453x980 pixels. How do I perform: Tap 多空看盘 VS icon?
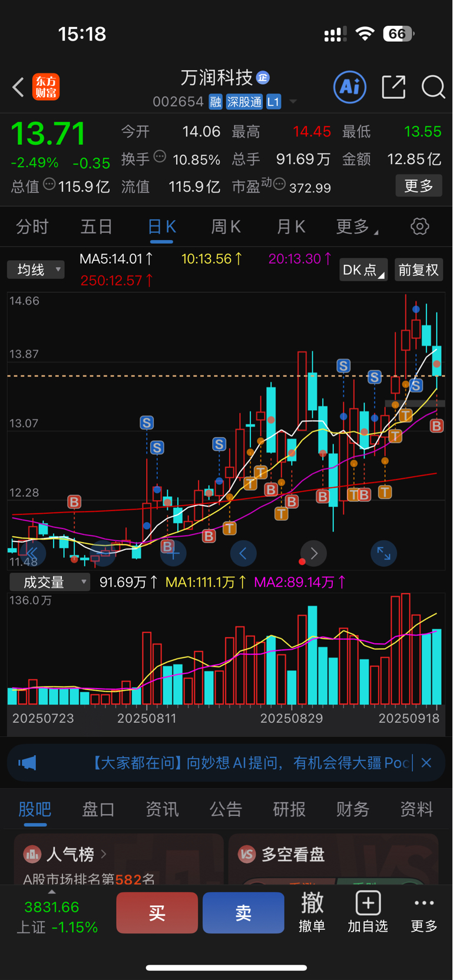246,854
